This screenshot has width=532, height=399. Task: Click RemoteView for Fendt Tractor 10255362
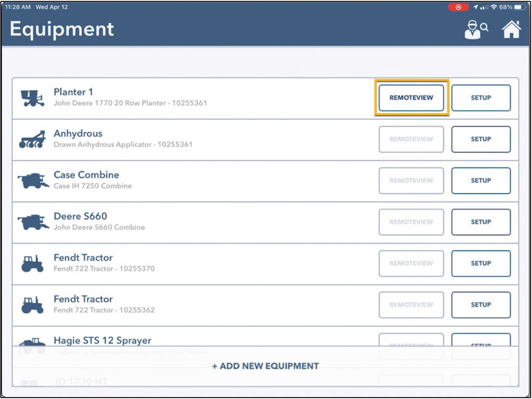[411, 304]
